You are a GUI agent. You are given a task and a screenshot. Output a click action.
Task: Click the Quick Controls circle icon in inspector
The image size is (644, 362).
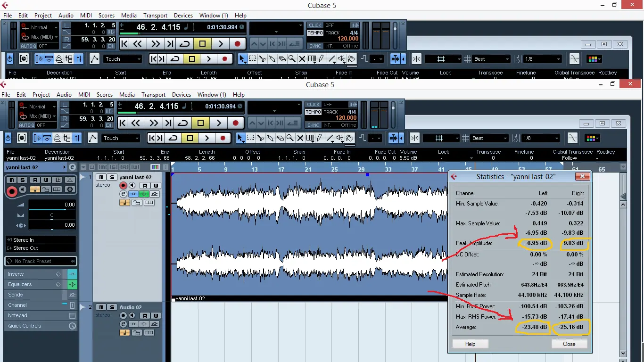72,326
